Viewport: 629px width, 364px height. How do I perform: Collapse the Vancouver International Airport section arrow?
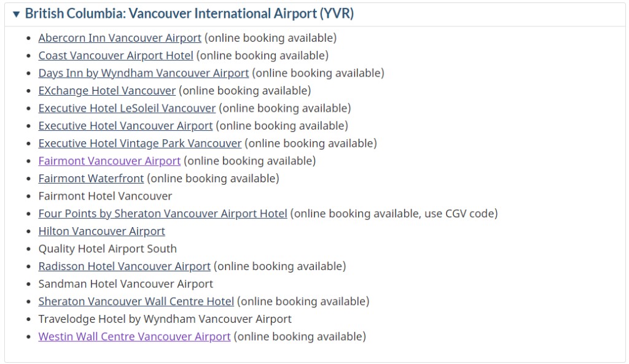click(17, 14)
